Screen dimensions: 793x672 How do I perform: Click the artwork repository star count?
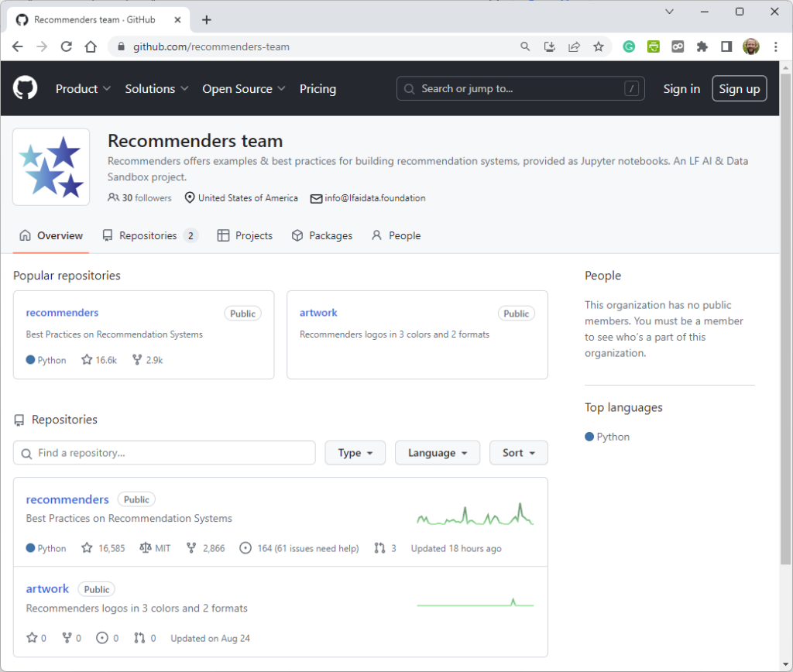click(x=36, y=638)
